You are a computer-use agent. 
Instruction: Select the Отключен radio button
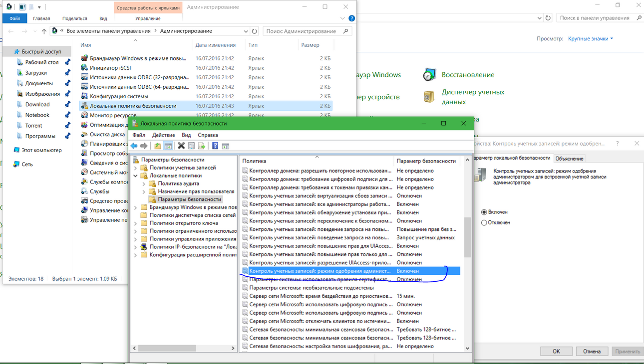484,222
